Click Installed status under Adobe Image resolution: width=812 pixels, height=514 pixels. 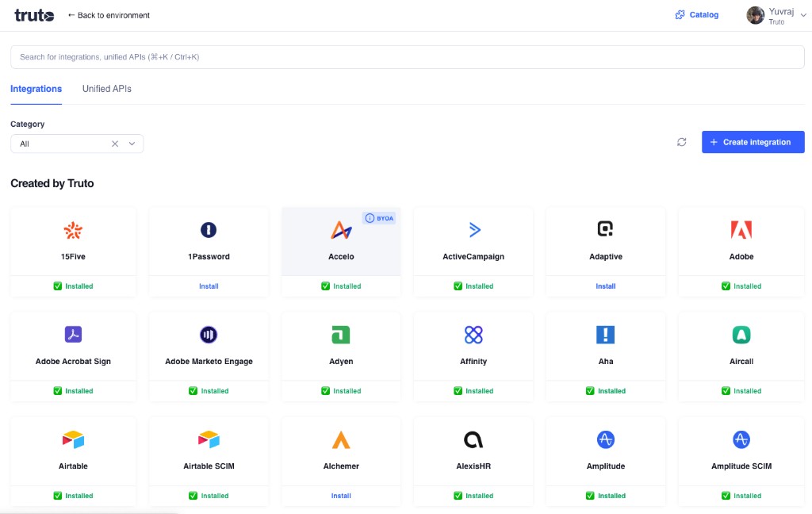point(741,286)
